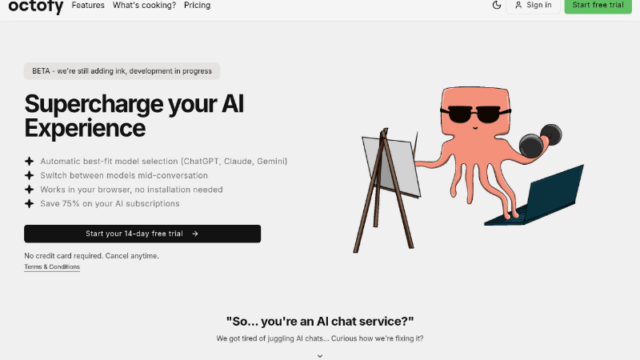The image size is (640, 360).
Task: Click Start your 14-day free trial button
Action: [x=142, y=233]
